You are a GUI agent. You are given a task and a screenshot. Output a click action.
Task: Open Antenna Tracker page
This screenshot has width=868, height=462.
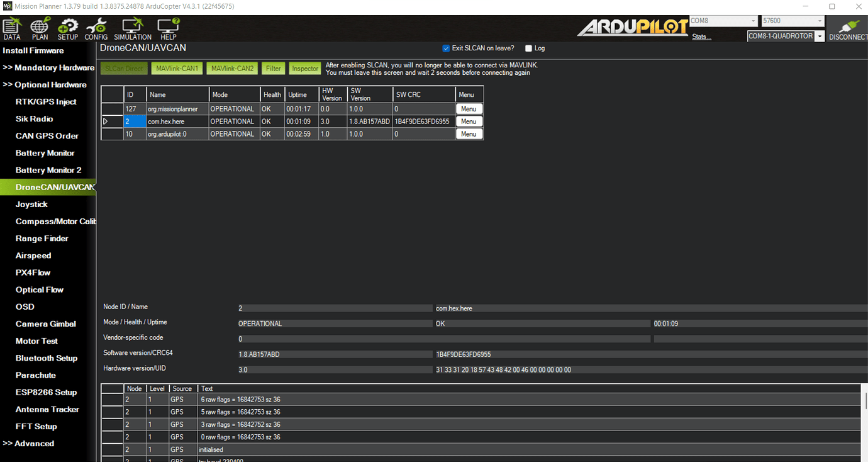[47, 409]
